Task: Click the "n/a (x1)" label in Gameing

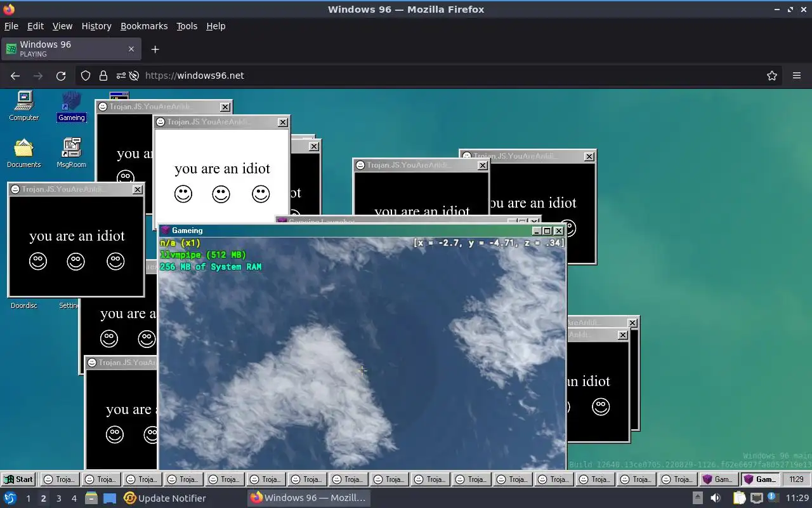Action: [x=180, y=243]
